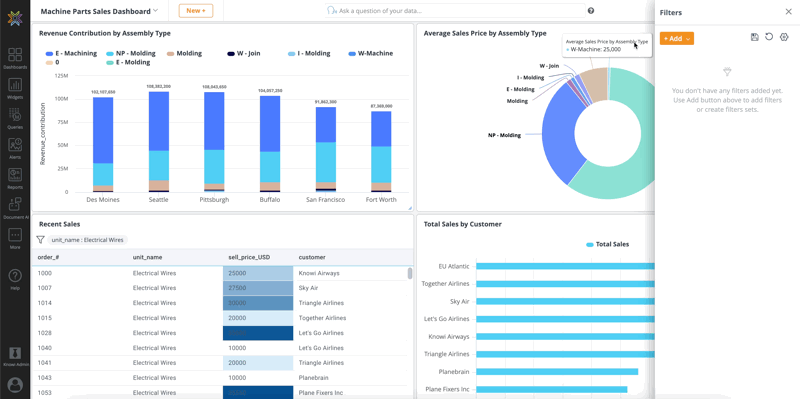
Task: Click sell price 20000 for order 1015
Action: click(258, 318)
